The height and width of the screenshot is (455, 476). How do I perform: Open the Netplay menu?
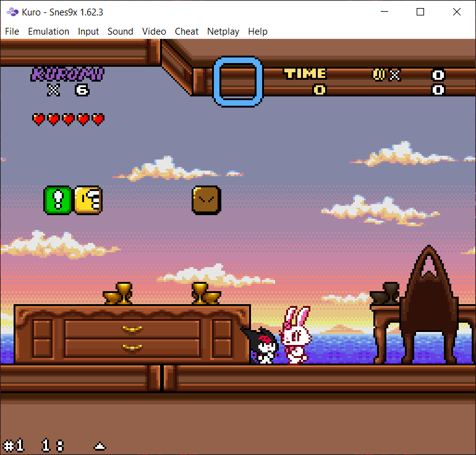coord(223,32)
